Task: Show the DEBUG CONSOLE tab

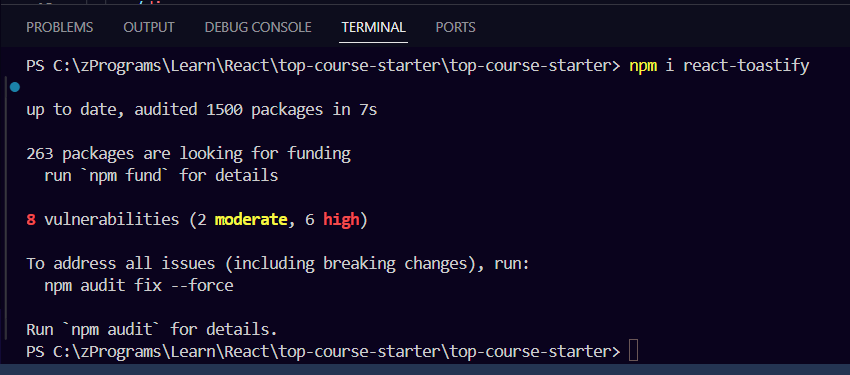Action: (x=258, y=27)
